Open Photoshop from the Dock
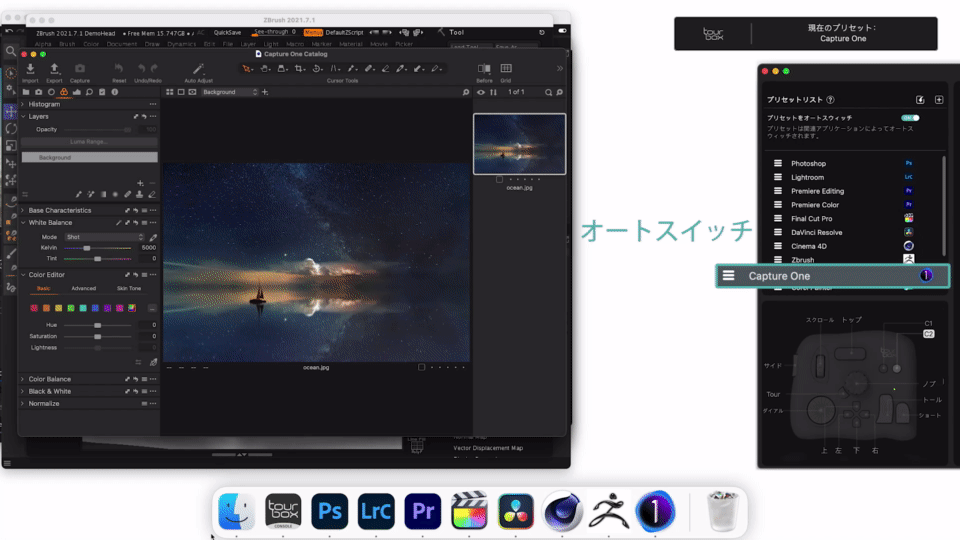Viewport: 960px width, 540px height. click(329, 511)
